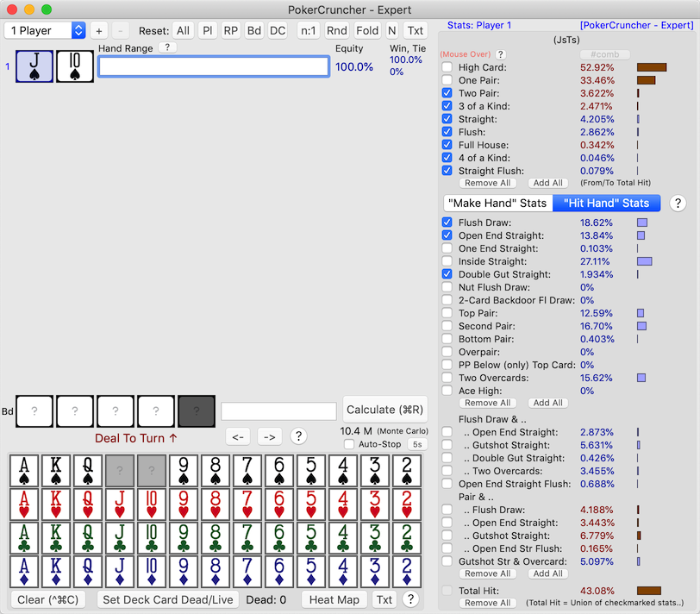
Task: Pick the 3 of diamonds from deck
Action: pos(375,572)
